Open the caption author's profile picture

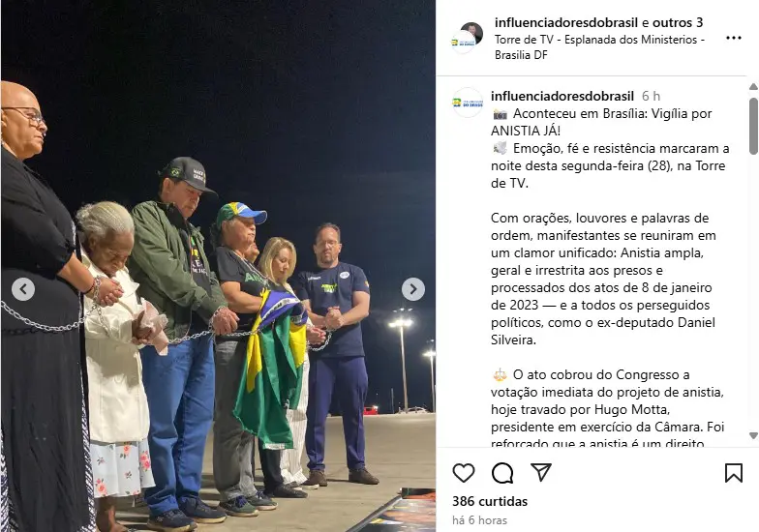pyautogui.click(x=468, y=103)
